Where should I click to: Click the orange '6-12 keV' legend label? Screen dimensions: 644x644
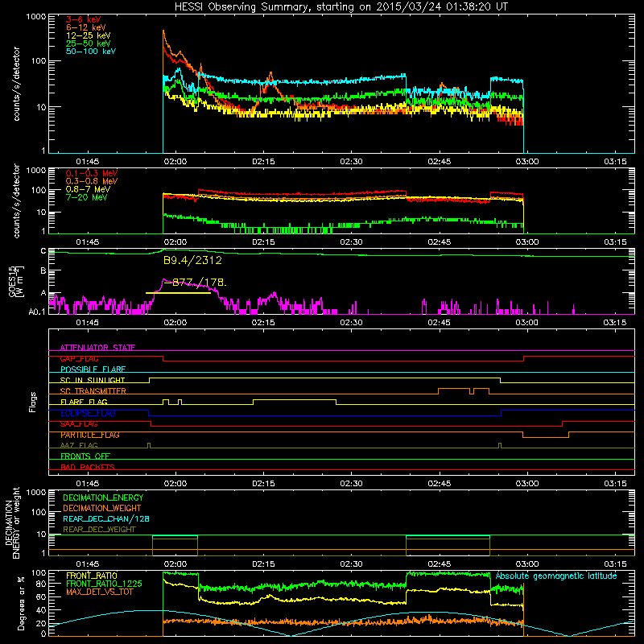point(86,27)
